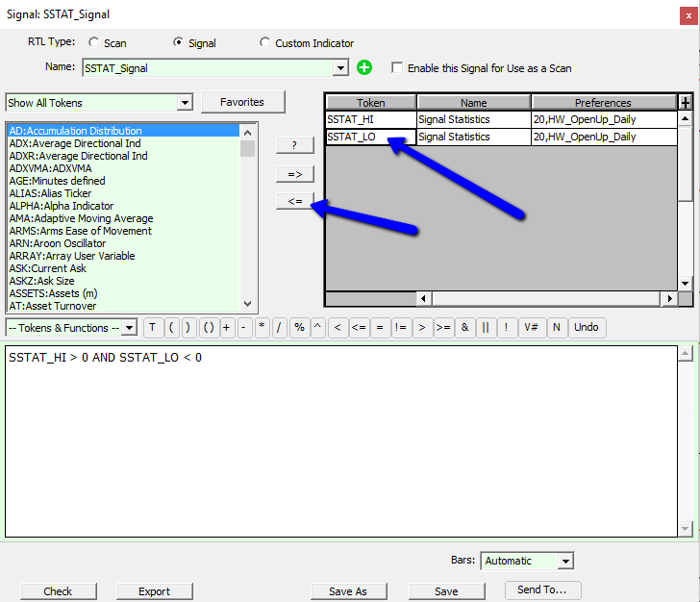This screenshot has height=602, width=700.
Task: Insert the divide / operator
Action: pyautogui.click(x=279, y=327)
